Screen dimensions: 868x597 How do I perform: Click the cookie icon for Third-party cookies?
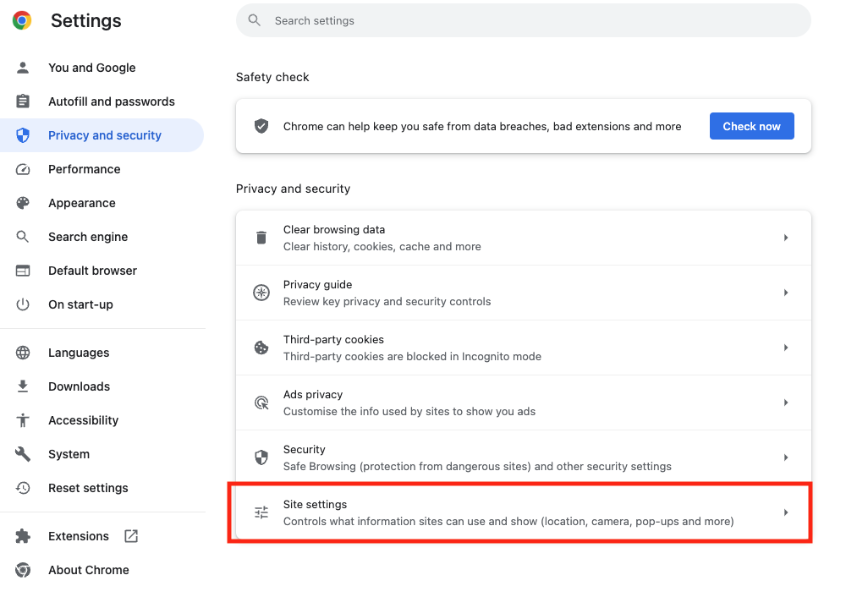(x=261, y=348)
